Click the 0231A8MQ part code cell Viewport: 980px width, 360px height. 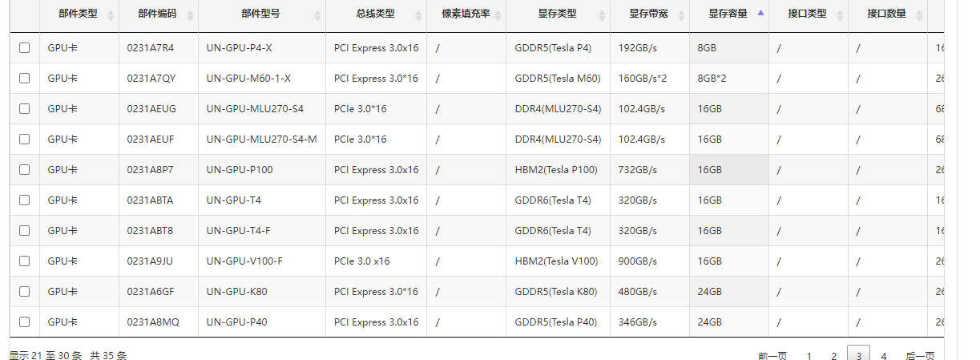click(153, 322)
